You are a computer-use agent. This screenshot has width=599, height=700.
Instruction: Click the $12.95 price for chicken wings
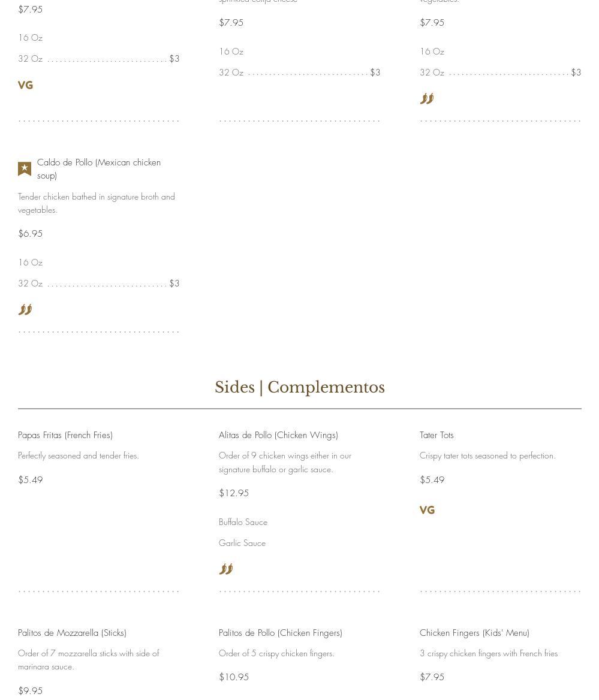coord(234,493)
